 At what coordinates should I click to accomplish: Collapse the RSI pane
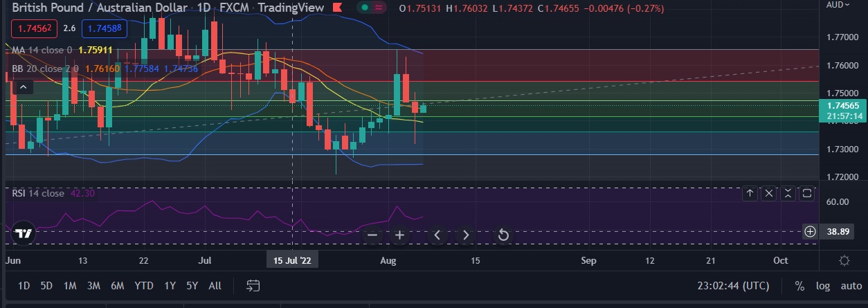[788, 194]
